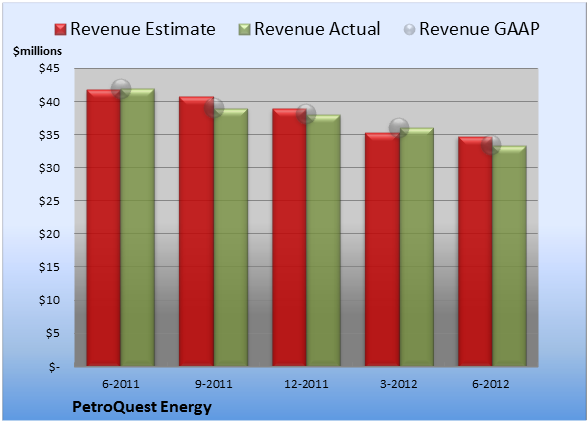588x422 pixels.
Task: Click the red estimate bar for 6-2012
Action: click(475, 251)
